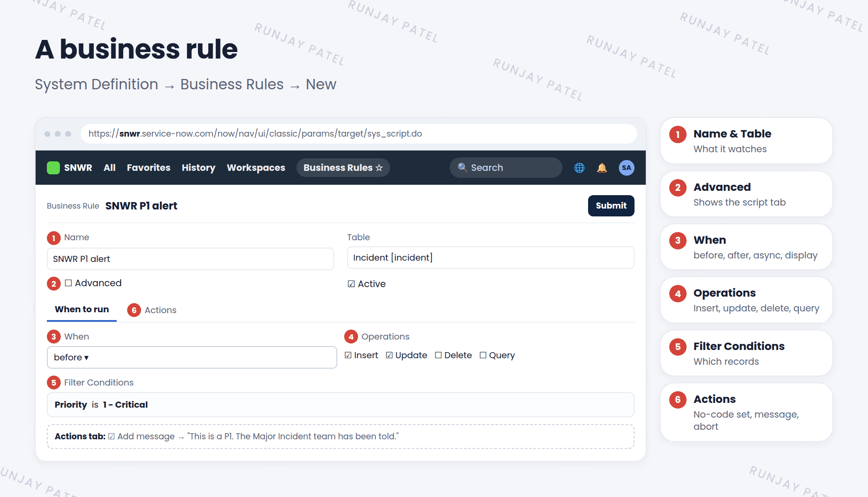Uncheck the Update operation
This screenshot has height=497, width=868.
[389, 355]
